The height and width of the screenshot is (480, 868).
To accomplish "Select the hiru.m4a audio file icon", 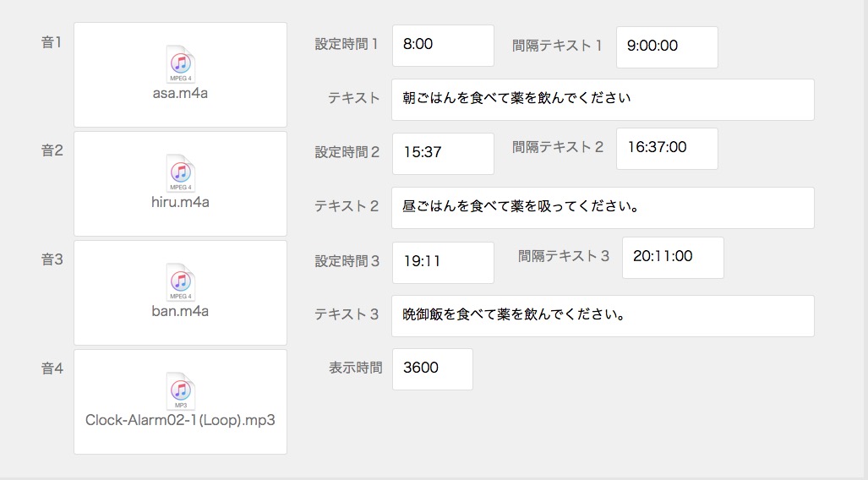I will 181,173.
